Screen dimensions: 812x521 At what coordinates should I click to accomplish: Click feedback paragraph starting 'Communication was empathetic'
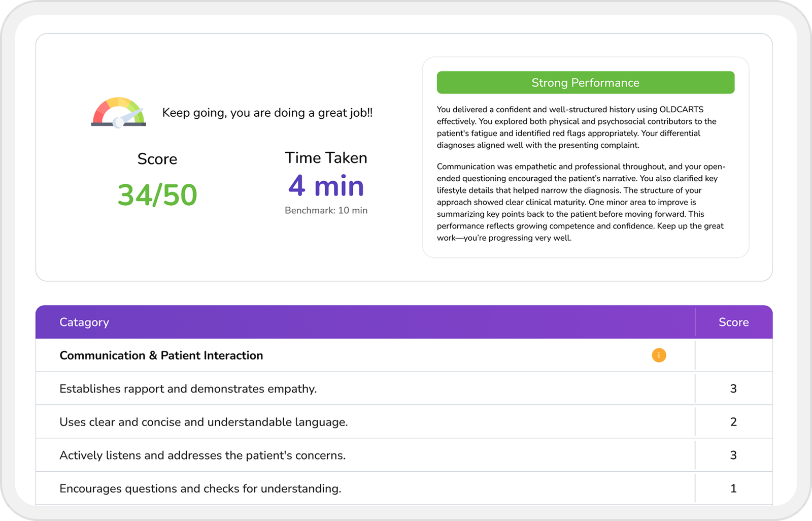coord(581,202)
